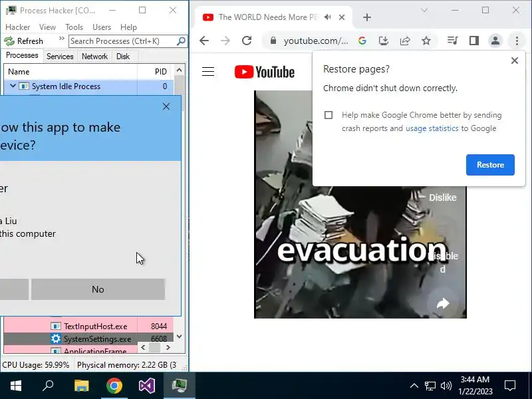Select the Processes tab
The image size is (532, 399).
point(22,55)
